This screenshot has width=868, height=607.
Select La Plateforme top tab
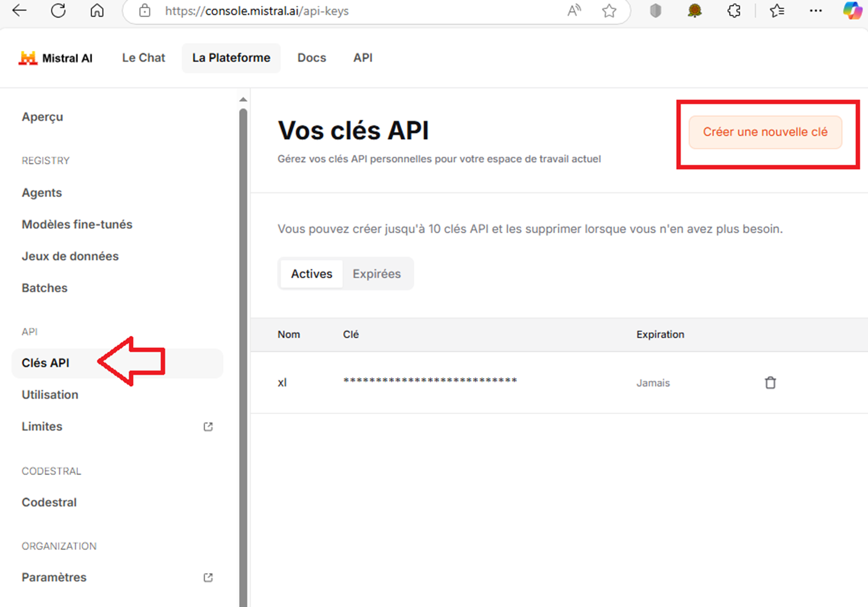(x=231, y=58)
